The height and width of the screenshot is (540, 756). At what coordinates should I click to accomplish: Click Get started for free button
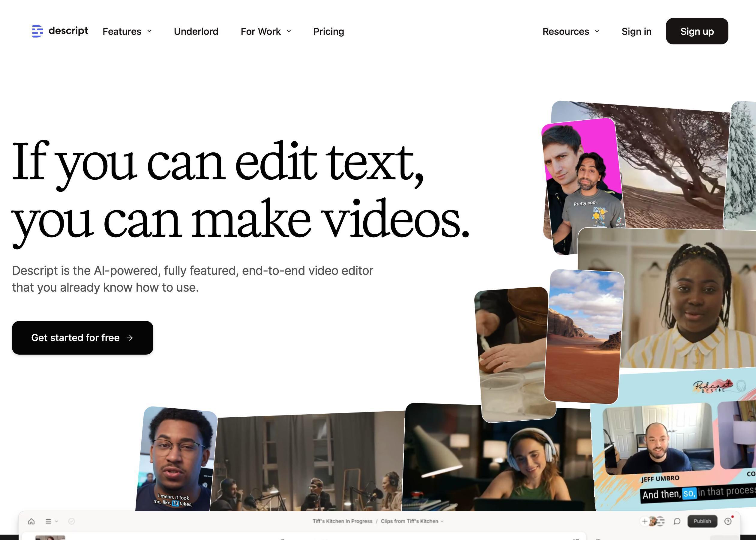click(x=82, y=338)
